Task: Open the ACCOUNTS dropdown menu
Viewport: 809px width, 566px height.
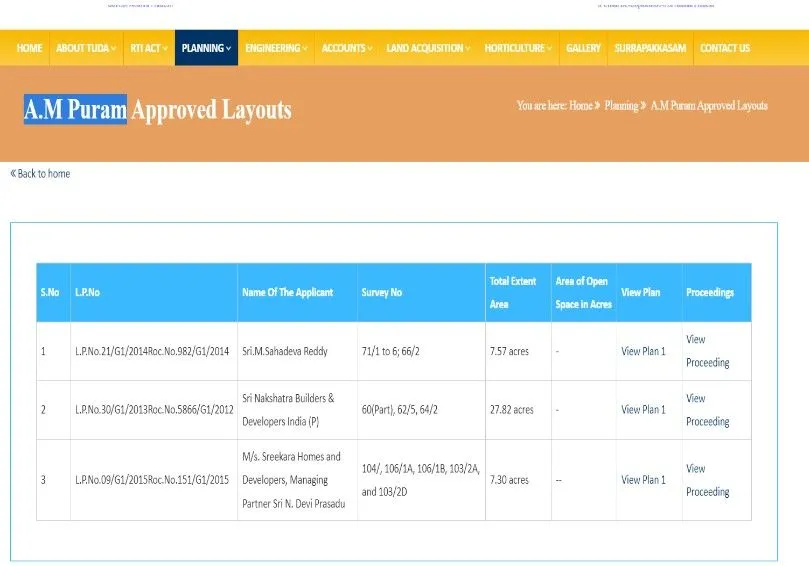Action: pos(347,48)
